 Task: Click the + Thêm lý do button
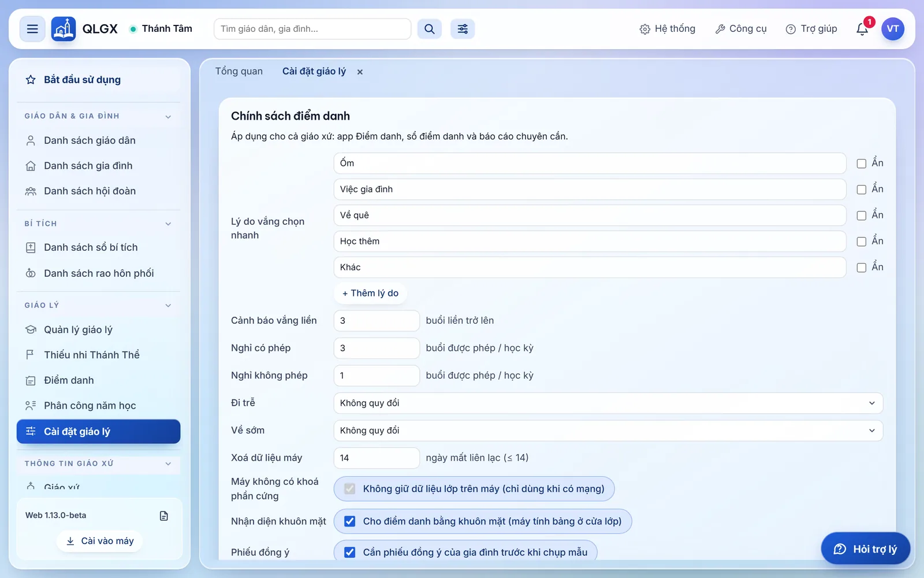(370, 293)
